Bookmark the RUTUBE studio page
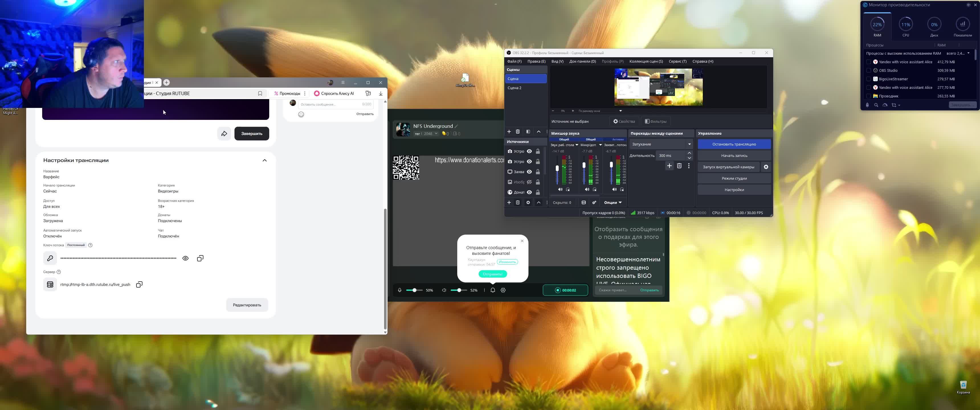Viewport: 980px width, 410px height. tap(260, 93)
